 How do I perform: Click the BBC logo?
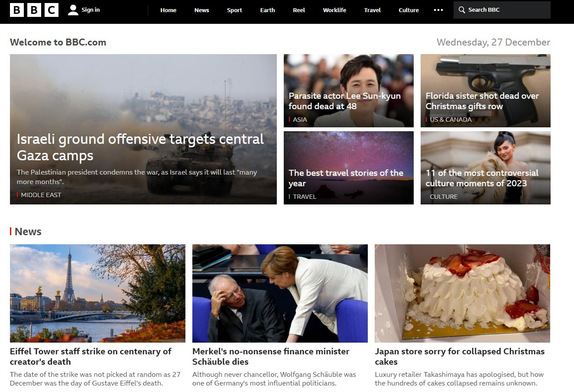pyautogui.click(x=34, y=10)
